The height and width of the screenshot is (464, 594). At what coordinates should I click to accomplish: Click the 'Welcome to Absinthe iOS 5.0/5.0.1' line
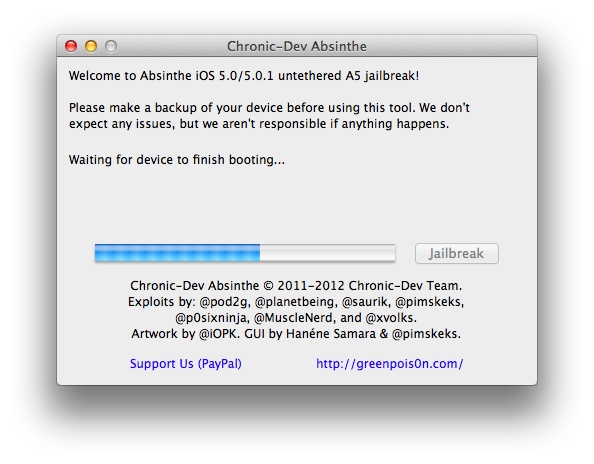point(244,76)
